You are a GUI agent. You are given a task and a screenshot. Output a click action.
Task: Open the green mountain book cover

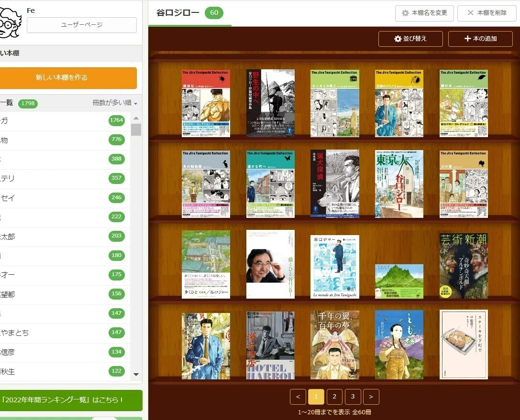click(x=399, y=281)
